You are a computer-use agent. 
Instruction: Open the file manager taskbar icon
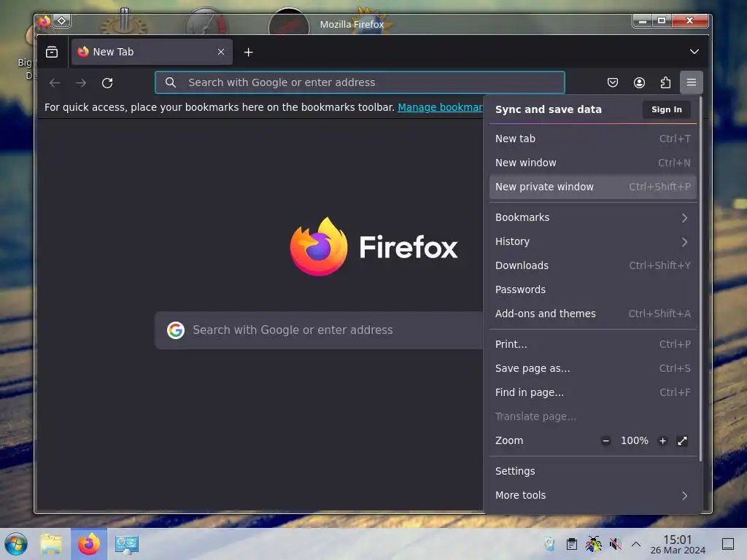pos(52,544)
